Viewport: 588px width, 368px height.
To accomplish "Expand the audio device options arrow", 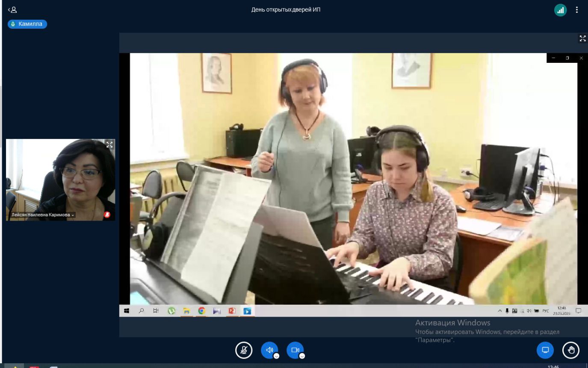I will [277, 356].
